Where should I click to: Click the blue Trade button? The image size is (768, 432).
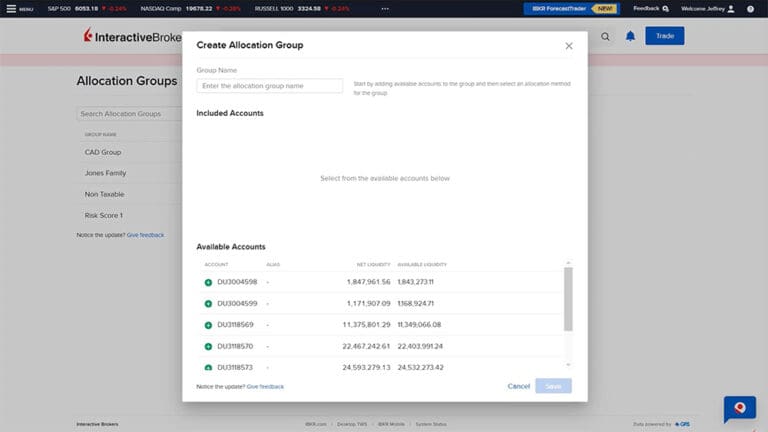(664, 37)
